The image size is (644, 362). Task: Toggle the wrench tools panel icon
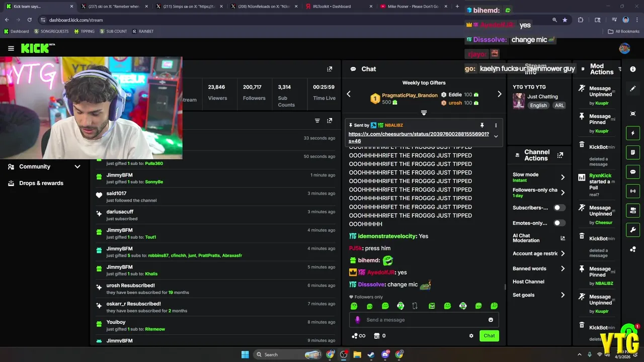coord(633,230)
